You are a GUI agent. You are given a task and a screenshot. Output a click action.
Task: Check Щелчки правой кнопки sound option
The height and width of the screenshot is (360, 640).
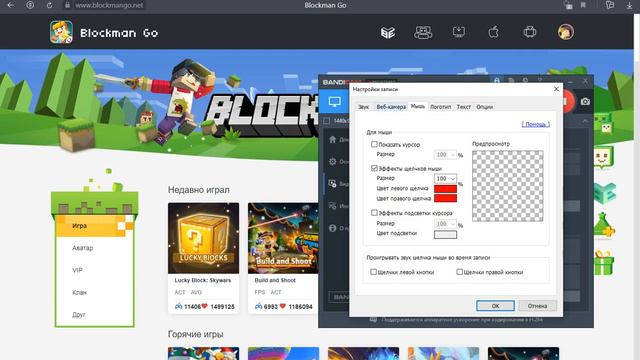[459, 272]
